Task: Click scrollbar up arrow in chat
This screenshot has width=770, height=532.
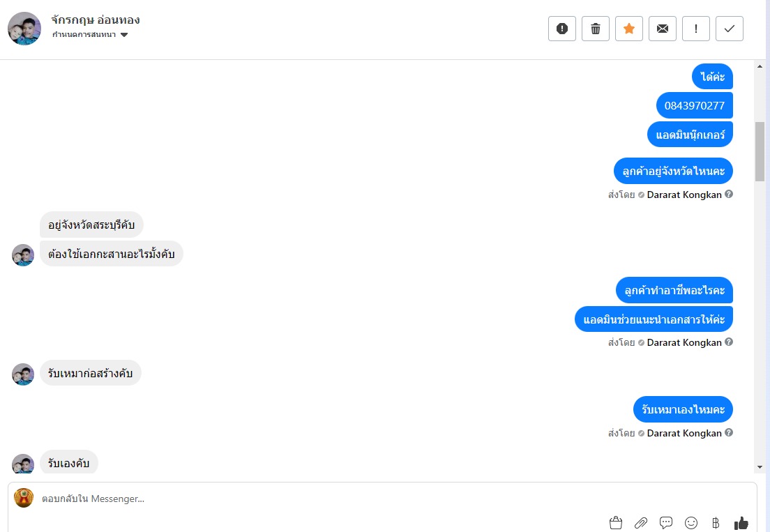Action: [760, 66]
